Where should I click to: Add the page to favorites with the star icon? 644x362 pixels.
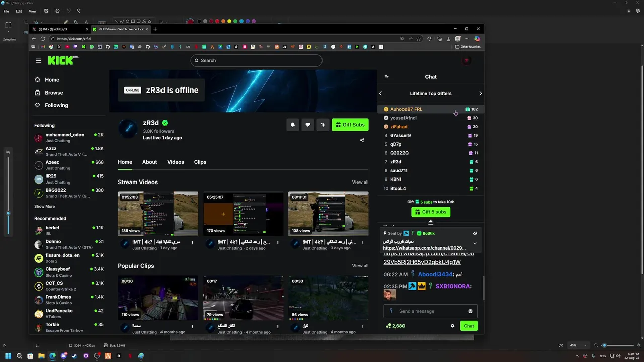[418, 39]
